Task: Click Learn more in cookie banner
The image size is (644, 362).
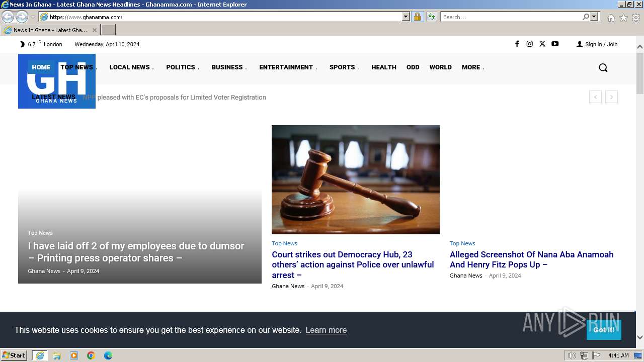Action: (326, 330)
